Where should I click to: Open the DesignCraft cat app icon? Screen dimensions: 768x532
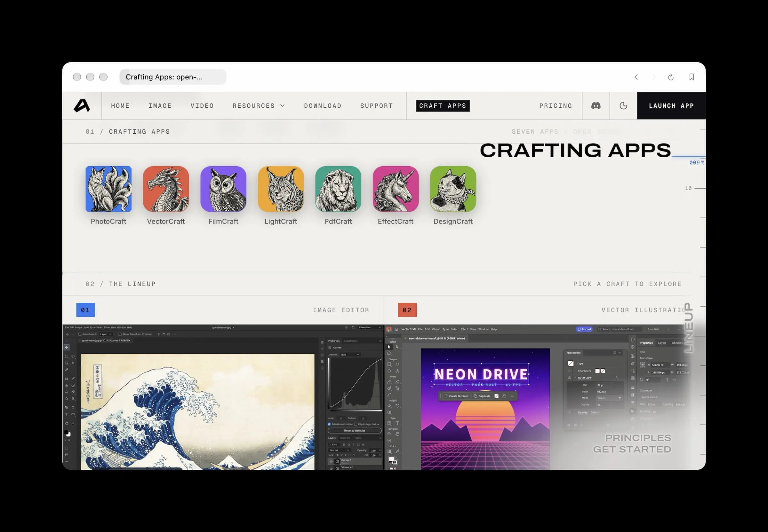453,189
